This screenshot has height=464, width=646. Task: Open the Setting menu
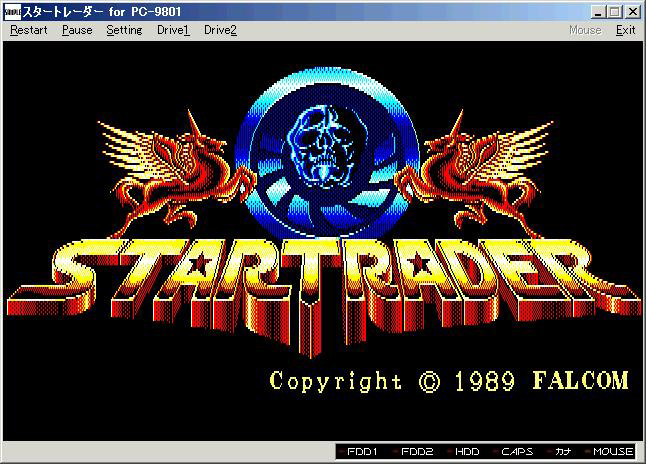pos(124,30)
